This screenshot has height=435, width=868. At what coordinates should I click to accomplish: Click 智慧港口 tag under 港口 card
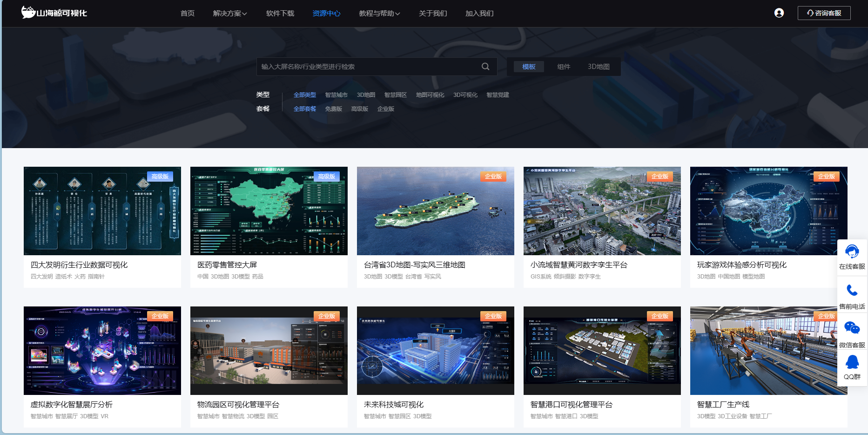click(x=566, y=416)
